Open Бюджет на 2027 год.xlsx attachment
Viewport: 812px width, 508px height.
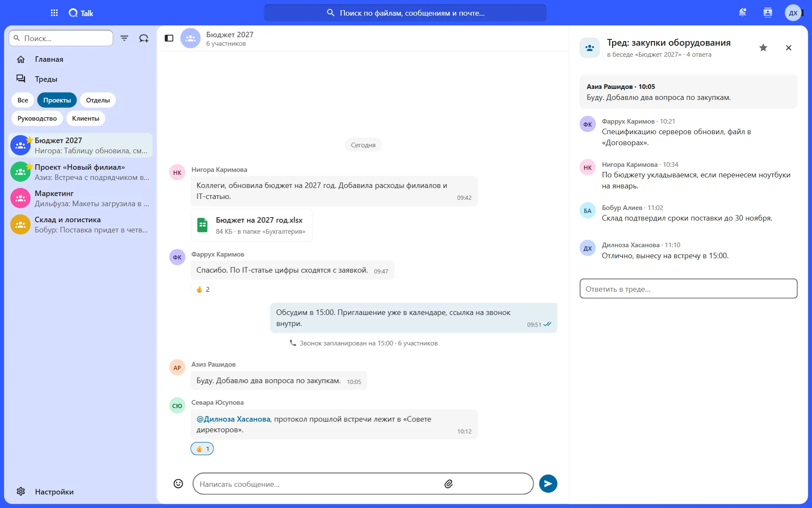pyautogui.click(x=252, y=225)
